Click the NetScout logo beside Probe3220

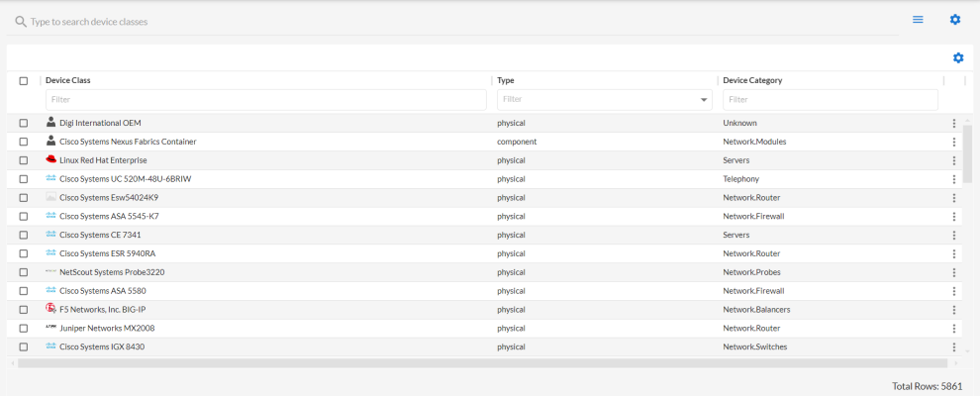pyautogui.click(x=51, y=271)
